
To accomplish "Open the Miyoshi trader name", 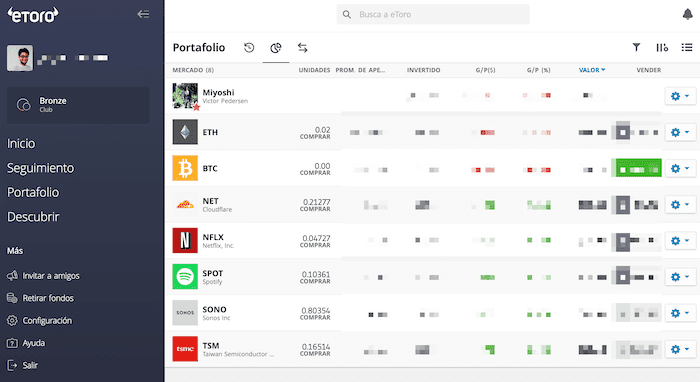I will (218, 92).
